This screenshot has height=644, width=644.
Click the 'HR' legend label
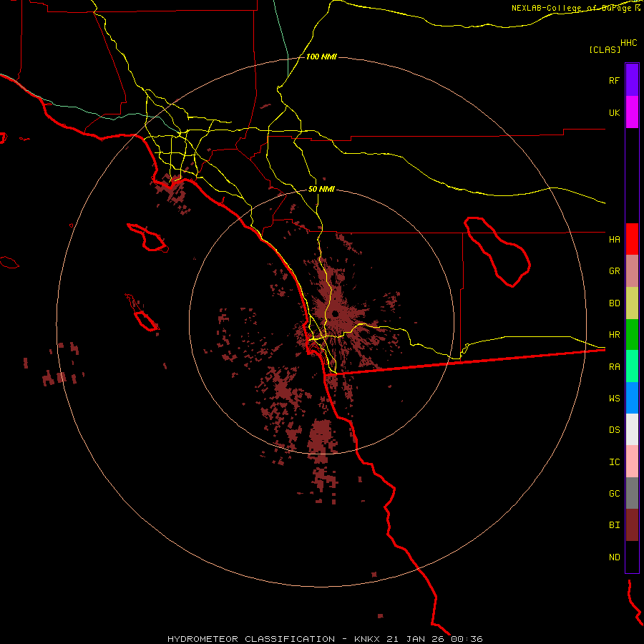coord(615,335)
